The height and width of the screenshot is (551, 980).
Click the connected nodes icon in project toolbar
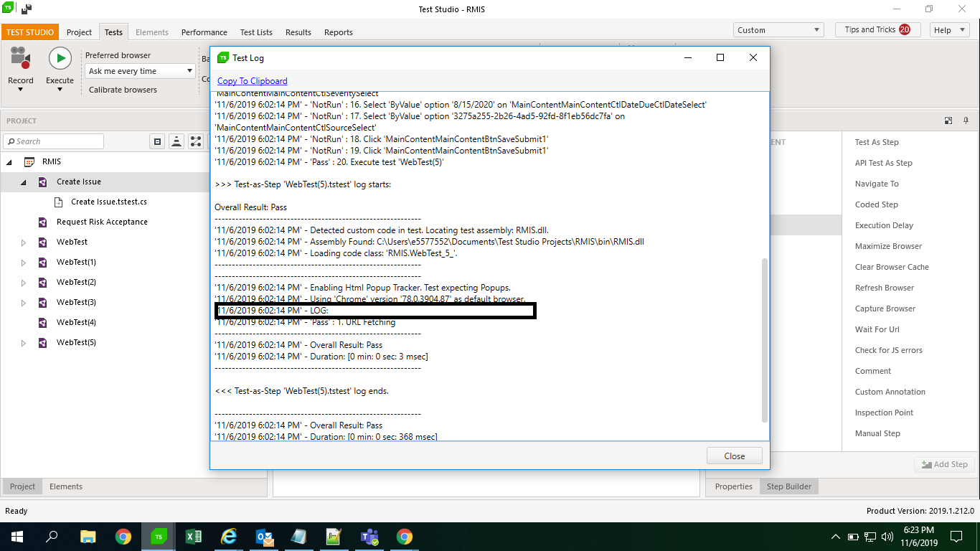(195, 141)
